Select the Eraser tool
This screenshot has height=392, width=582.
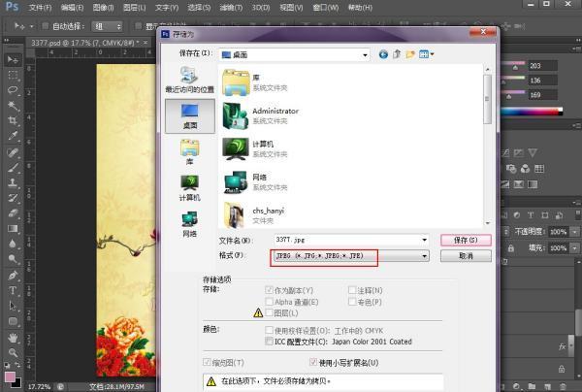[13, 213]
